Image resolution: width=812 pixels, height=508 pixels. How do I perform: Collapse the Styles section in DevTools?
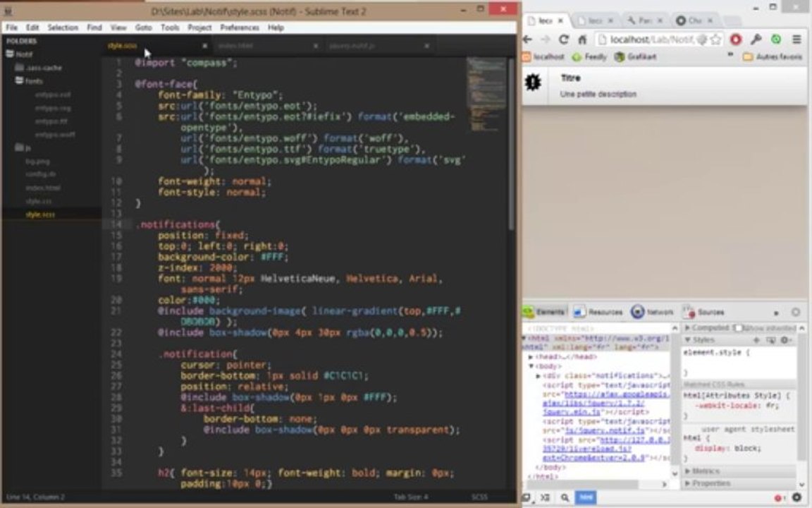(688, 340)
